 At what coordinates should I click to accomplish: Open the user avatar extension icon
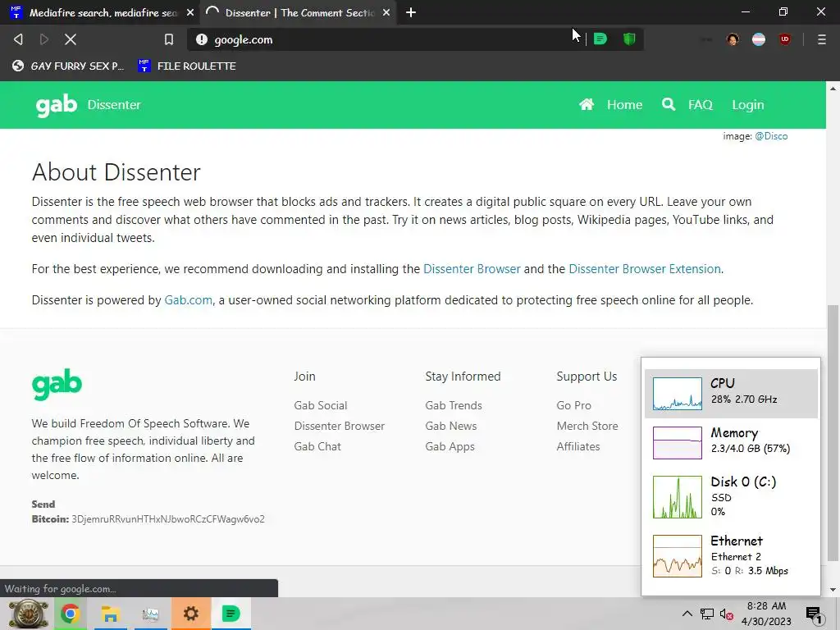coord(733,39)
